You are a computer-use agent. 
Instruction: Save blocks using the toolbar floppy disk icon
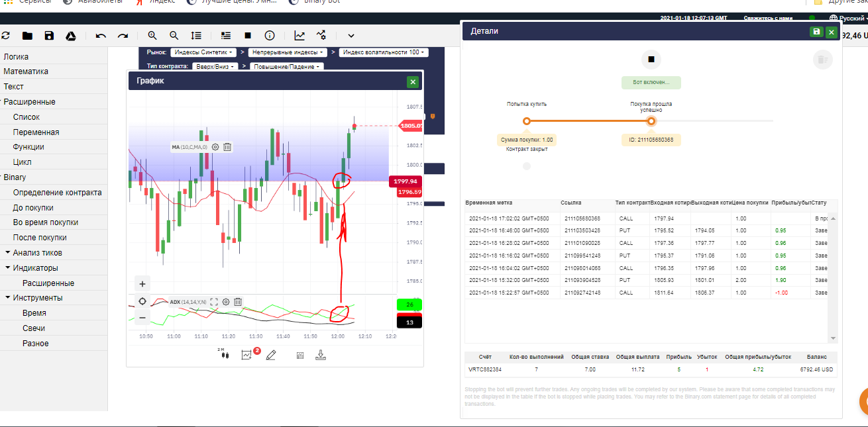[x=49, y=36]
